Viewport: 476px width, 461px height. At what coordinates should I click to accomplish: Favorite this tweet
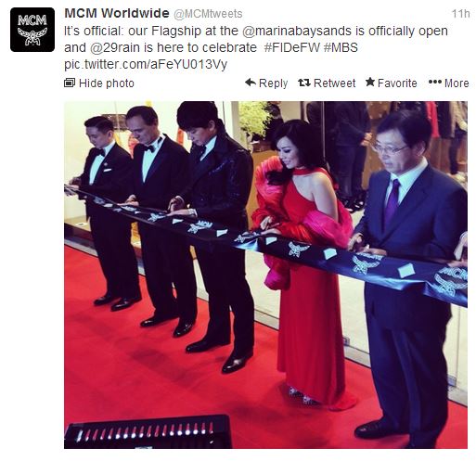[392, 83]
